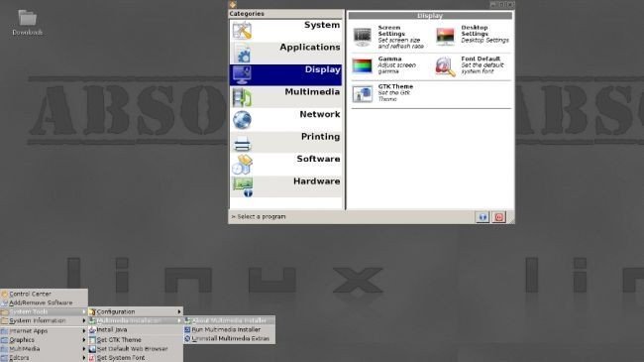This screenshot has width=644, height=362.
Task: Select the System category icon
Action: coord(242,31)
